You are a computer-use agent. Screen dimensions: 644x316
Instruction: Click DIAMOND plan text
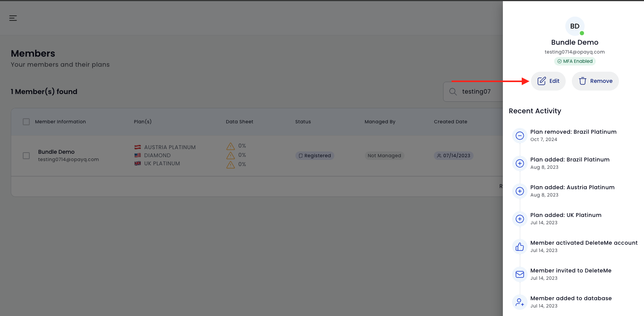pos(157,155)
